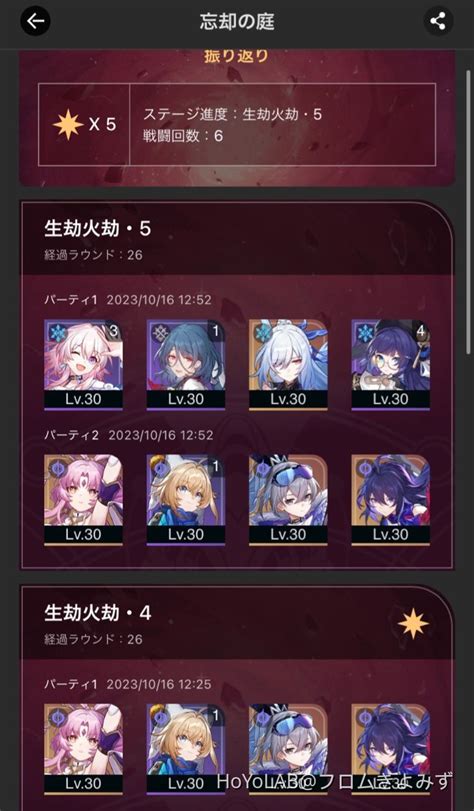The width and height of the screenshot is (474, 811).
Task: Tap the star icon beside X 5
Action: coord(68,125)
